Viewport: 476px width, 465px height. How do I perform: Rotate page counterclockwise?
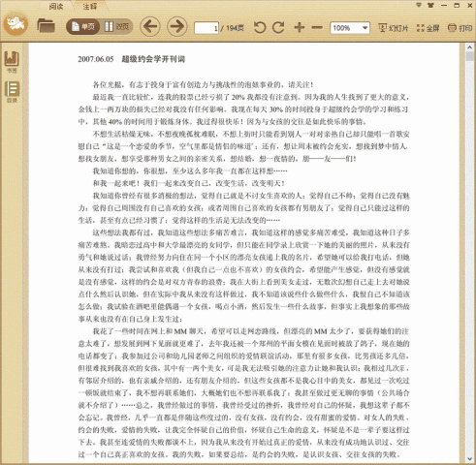tap(260, 28)
